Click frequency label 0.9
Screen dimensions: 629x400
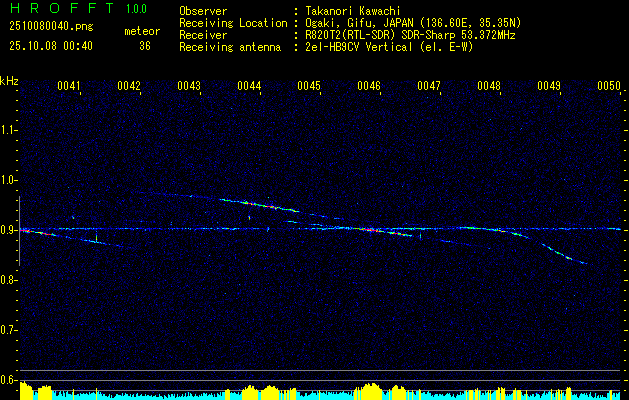8,230
